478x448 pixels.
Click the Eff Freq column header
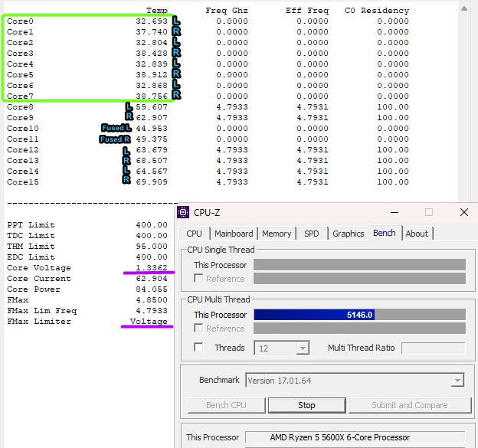click(x=307, y=11)
